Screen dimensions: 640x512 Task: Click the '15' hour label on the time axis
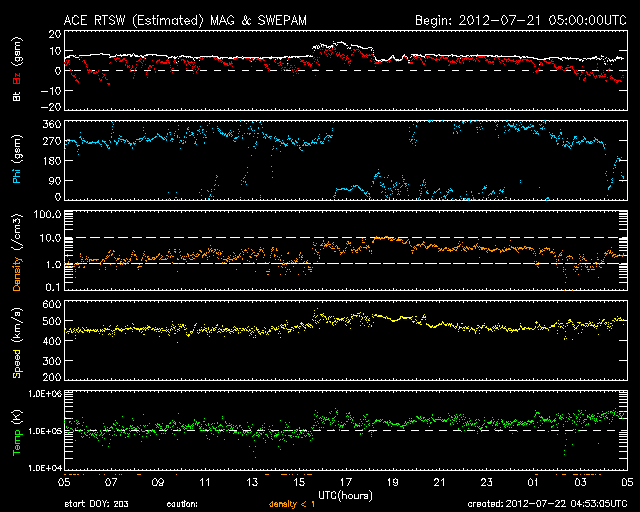point(299,483)
